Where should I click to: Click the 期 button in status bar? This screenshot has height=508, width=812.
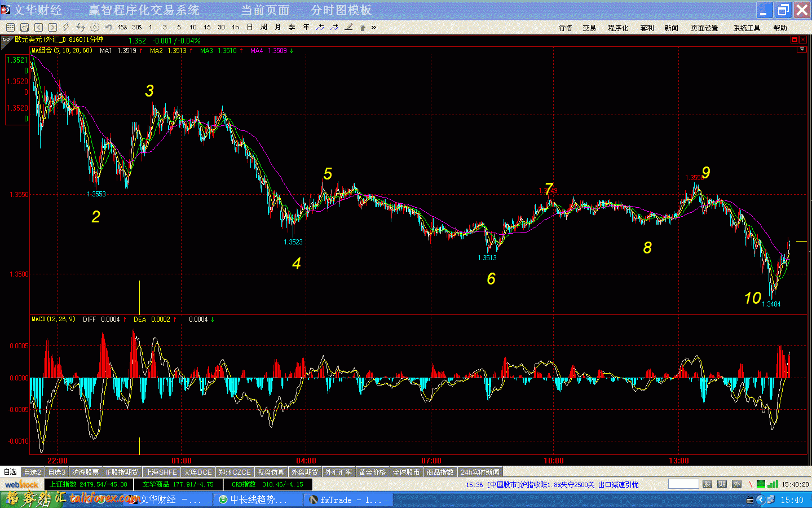coord(722,484)
